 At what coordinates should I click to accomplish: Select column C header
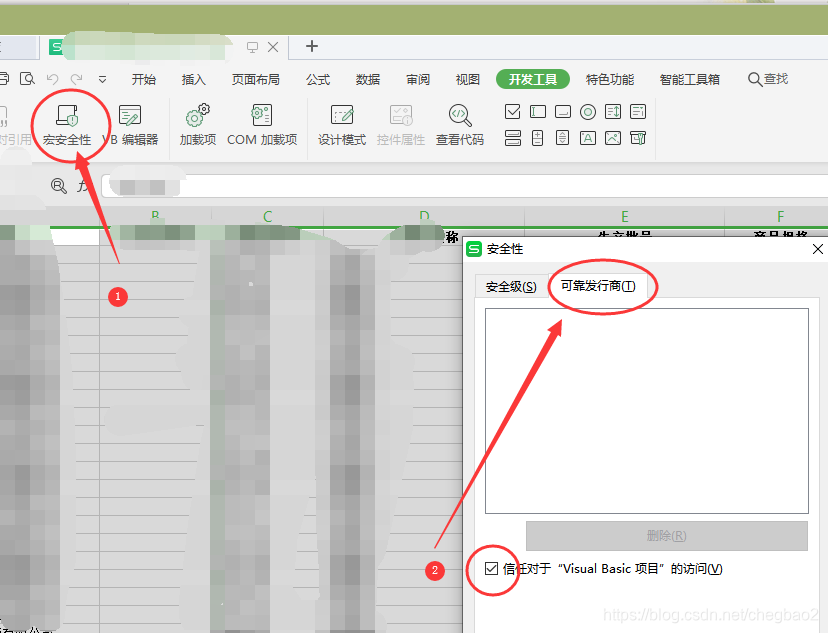point(267,216)
